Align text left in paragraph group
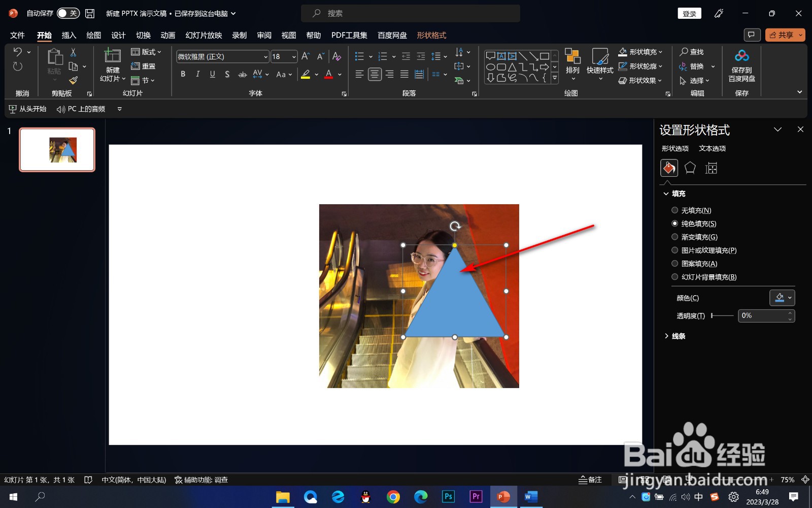Viewport: 812px width, 508px height. (x=359, y=74)
